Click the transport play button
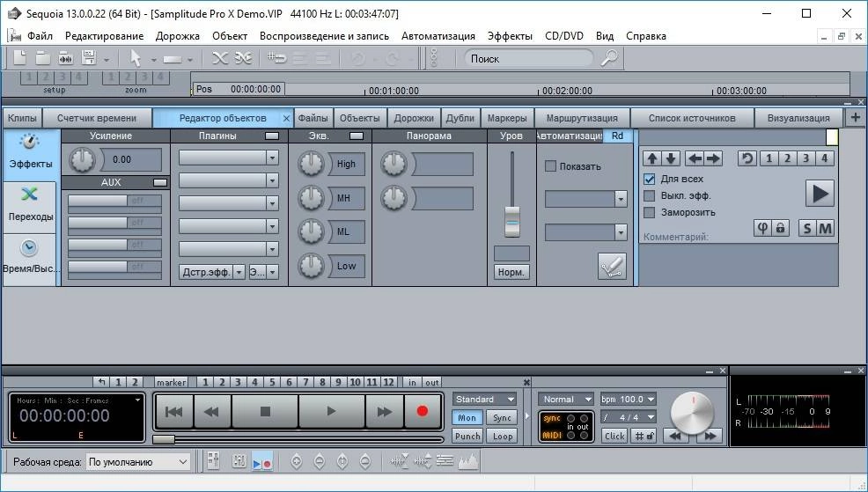The width and height of the screenshot is (868, 492). (x=331, y=411)
